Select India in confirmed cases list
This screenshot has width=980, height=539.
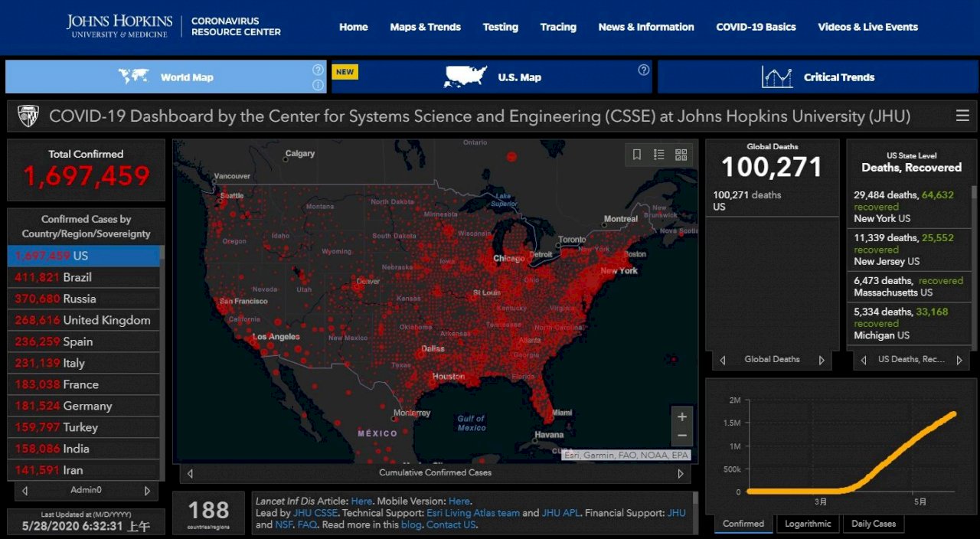coord(83,449)
